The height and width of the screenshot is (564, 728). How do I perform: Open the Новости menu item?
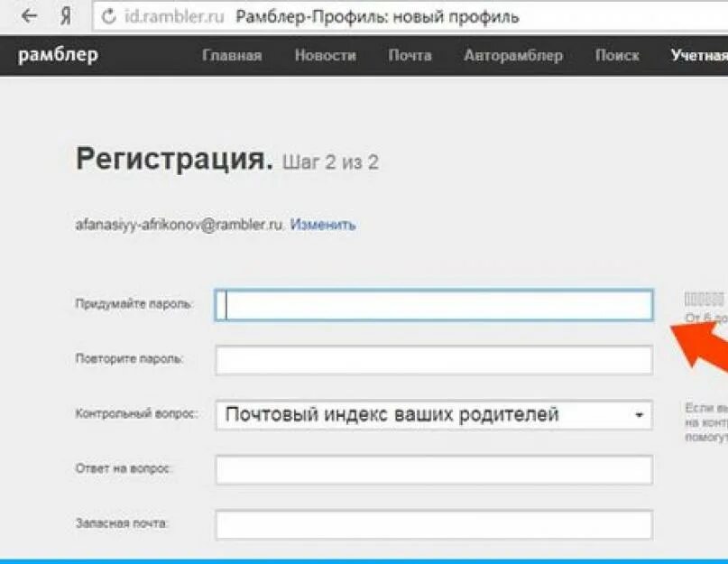tap(326, 56)
